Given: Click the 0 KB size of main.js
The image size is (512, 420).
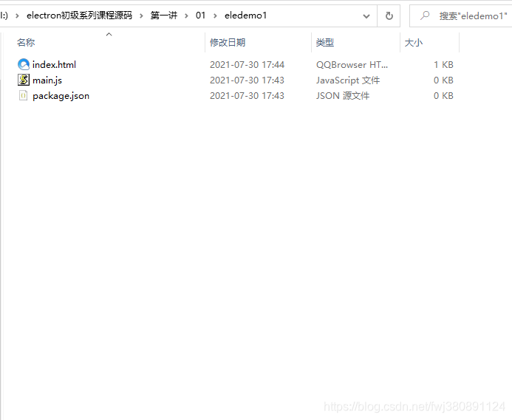Looking at the screenshot, I should 443,80.
